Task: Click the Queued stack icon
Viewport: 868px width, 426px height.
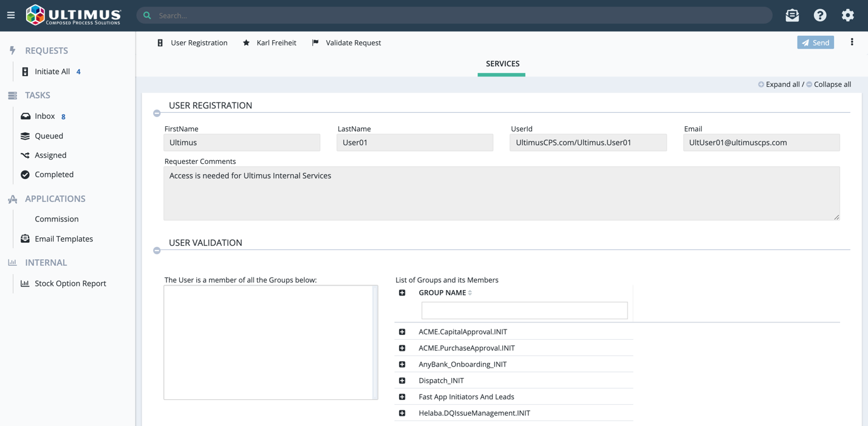Action: (25, 136)
